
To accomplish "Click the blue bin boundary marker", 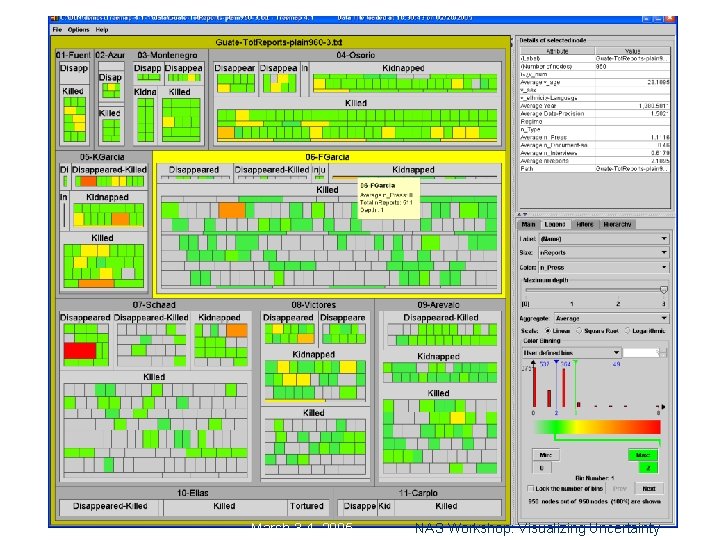I will coord(556,363).
